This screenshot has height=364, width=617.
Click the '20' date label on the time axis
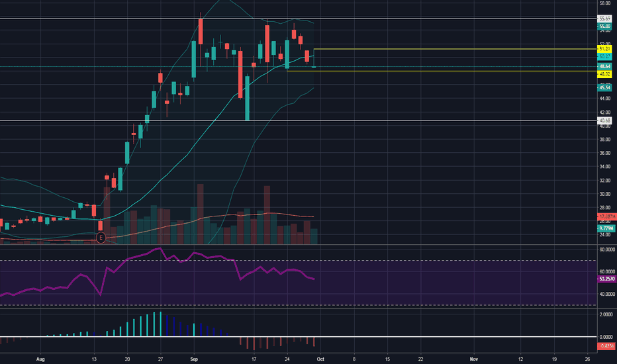pos(127,359)
